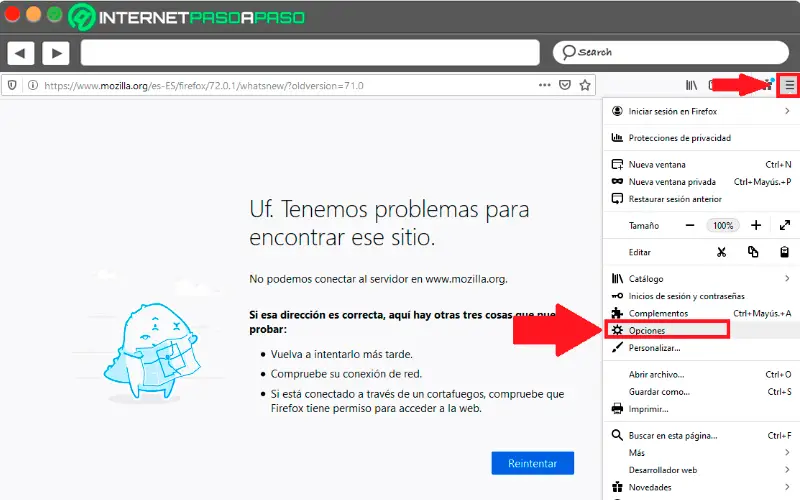Bookmark this page with star icon
The image size is (800, 500).
(x=585, y=85)
